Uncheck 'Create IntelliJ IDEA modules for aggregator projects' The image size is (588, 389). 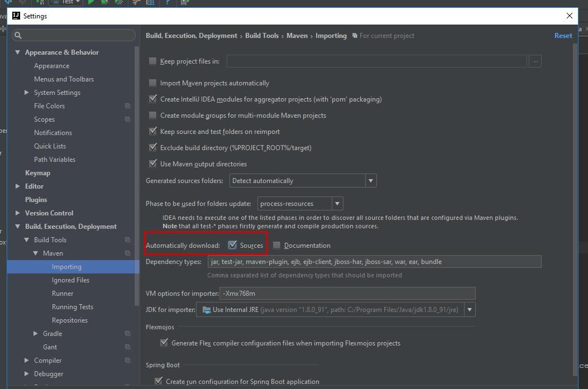pyautogui.click(x=152, y=99)
